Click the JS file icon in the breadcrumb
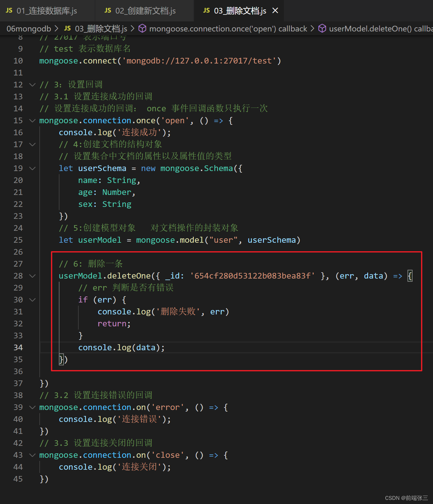Image resolution: width=433 pixels, height=504 pixels. (x=67, y=28)
